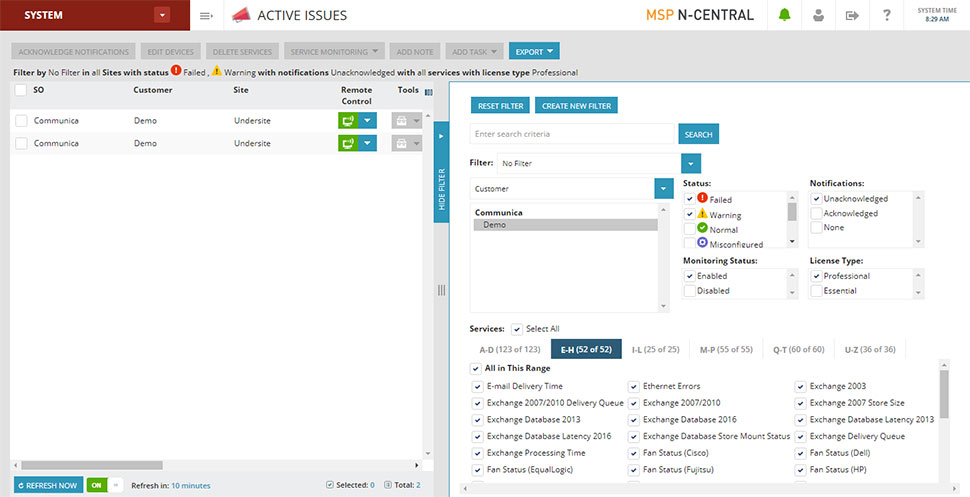
Task: Click Create New Filter button
Action: point(576,106)
